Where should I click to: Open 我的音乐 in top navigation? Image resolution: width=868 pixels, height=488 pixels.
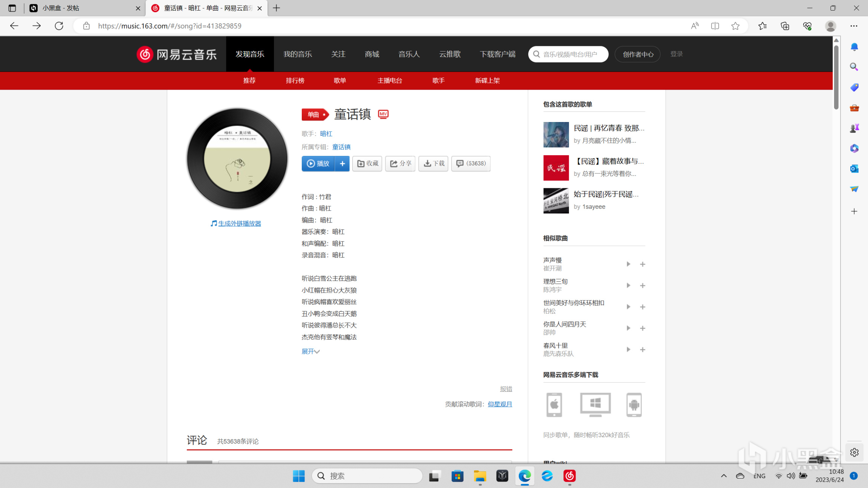tap(298, 54)
